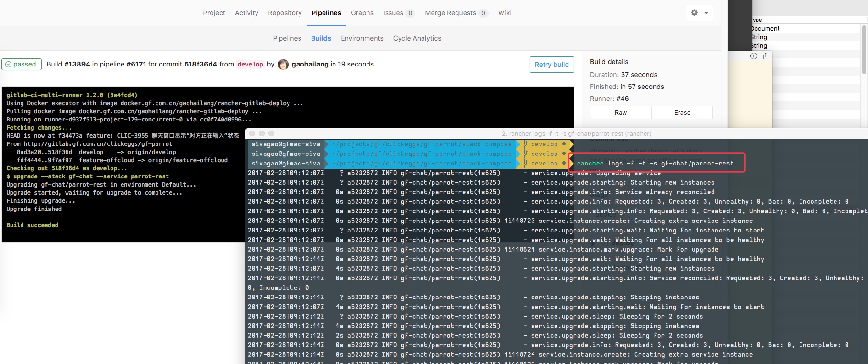Click 'Finished: in 57 seconds' text
The width and height of the screenshot is (868, 364).
click(627, 87)
